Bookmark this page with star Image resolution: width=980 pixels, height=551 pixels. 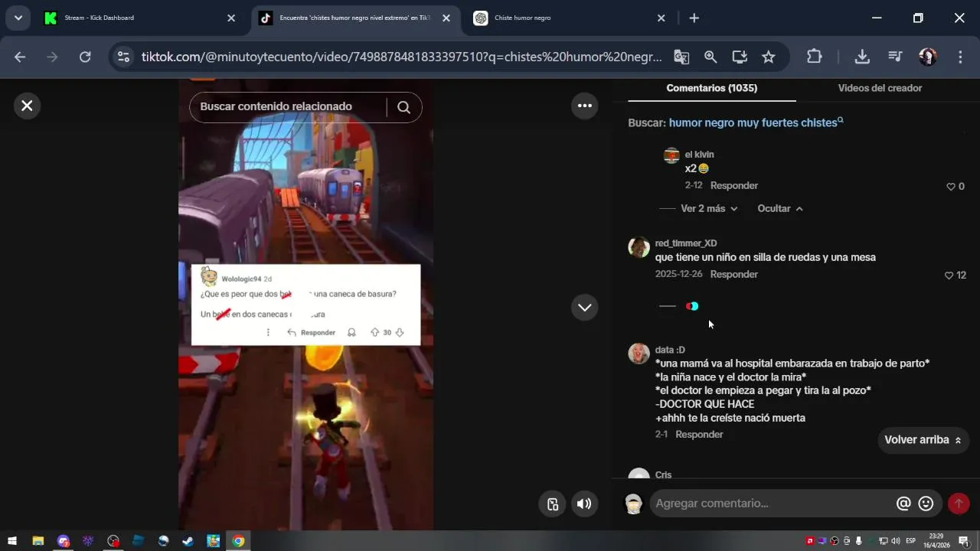tap(769, 57)
